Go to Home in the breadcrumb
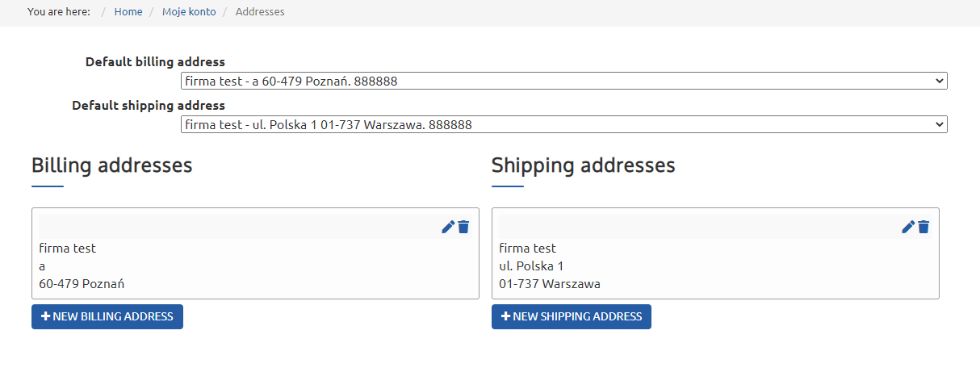Viewport: 980px width, 368px height. pyautogui.click(x=128, y=12)
